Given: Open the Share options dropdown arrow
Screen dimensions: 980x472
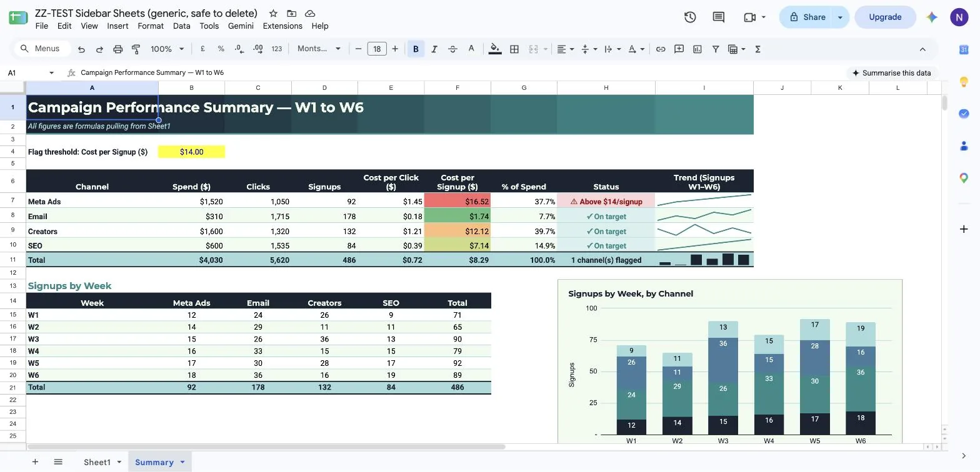Looking at the screenshot, I should pyautogui.click(x=840, y=17).
